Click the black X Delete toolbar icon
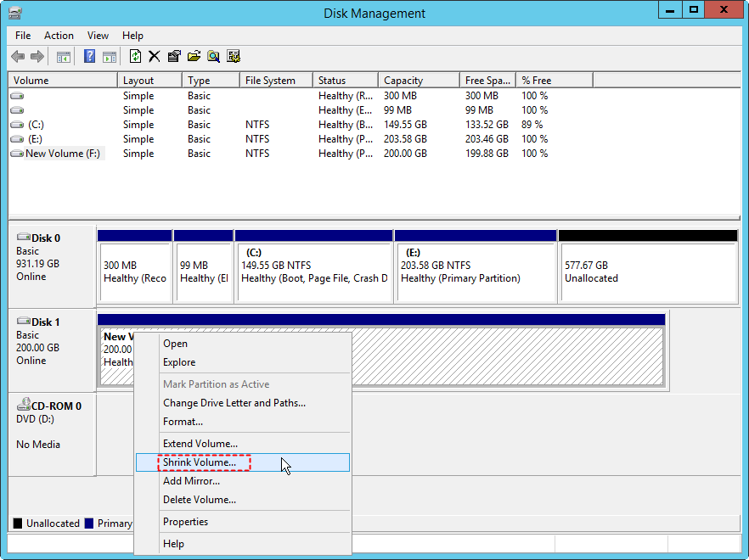 [155, 57]
